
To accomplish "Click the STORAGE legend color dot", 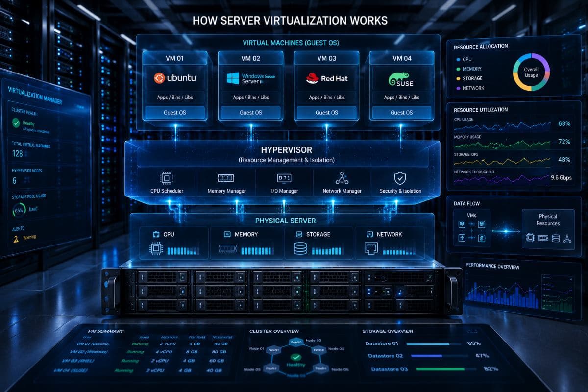I will pyautogui.click(x=457, y=78).
